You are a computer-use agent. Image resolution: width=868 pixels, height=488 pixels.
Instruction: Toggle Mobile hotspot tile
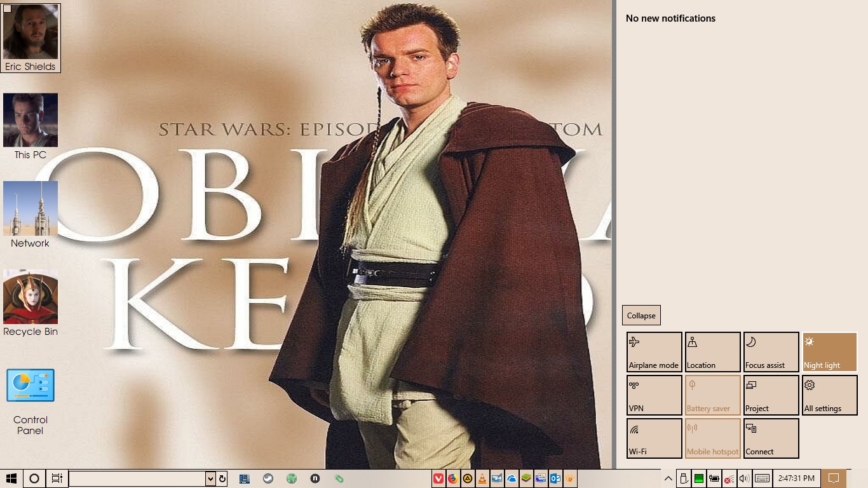[x=713, y=438]
